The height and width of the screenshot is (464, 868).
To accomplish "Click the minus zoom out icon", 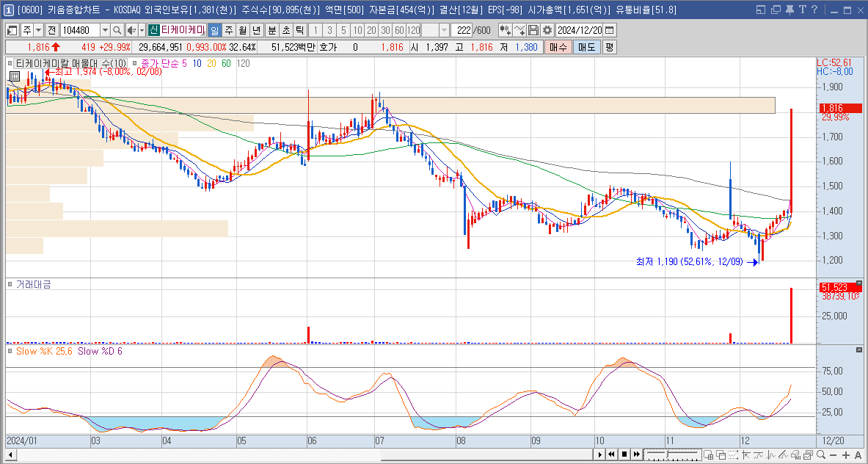I will pos(833,454).
